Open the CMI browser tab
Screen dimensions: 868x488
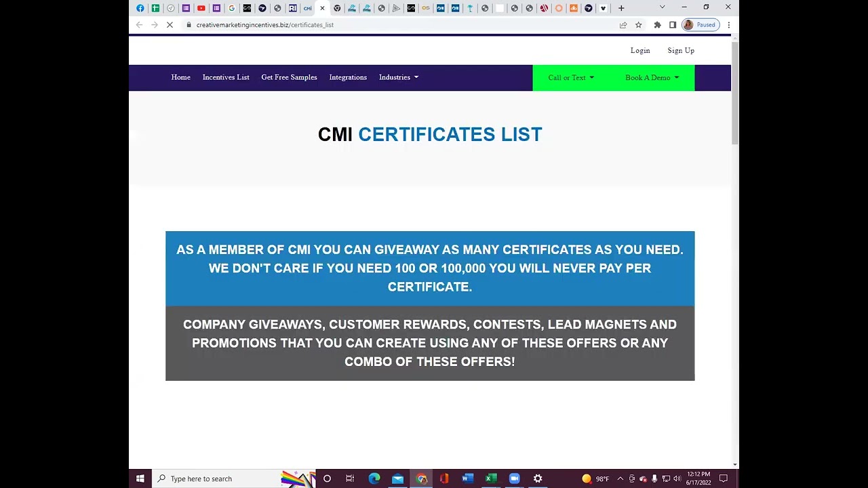pyautogui.click(x=308, y=8)
